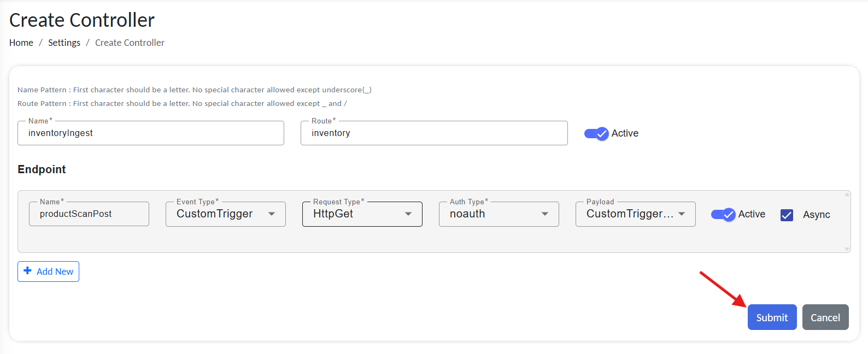The width and height of the screenshot is (868, 354).
Task: Expand the Payload dropdown
Action: (635, 214)
